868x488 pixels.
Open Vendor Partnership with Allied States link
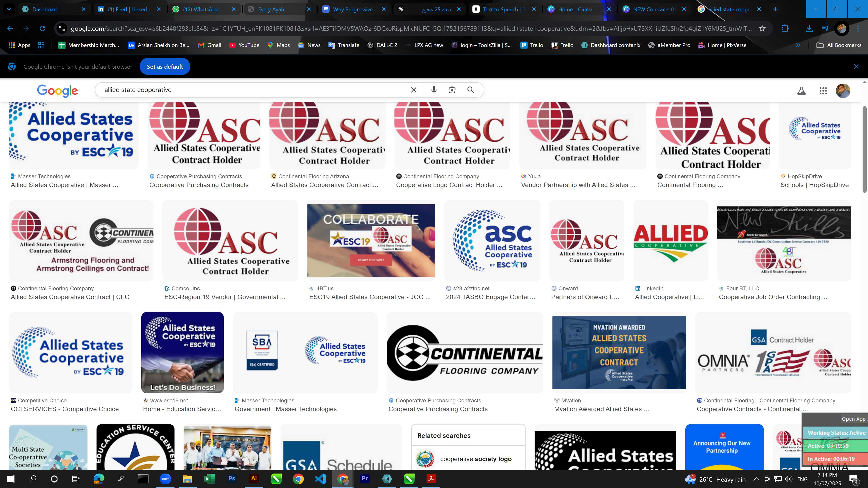click(x=578, y=185)
